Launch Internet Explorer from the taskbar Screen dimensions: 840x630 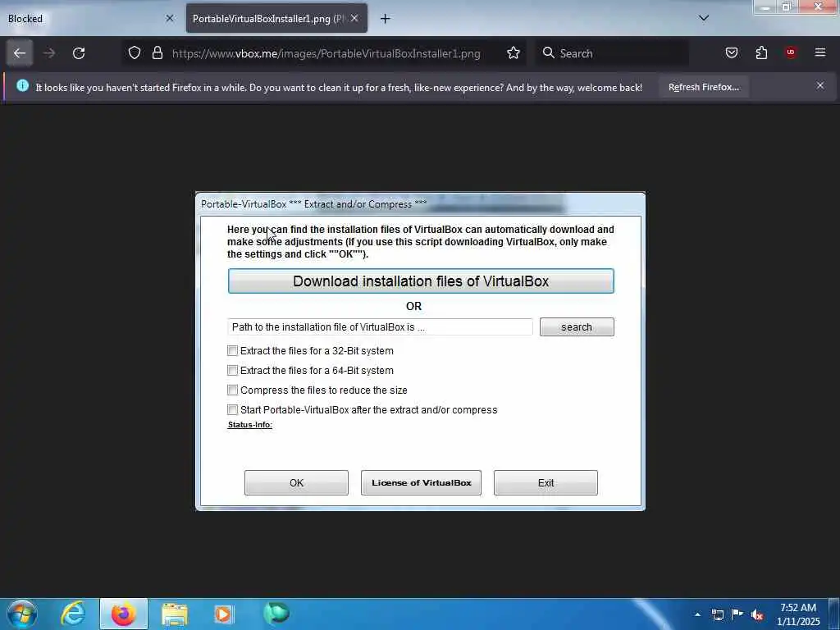click(73, 614)
